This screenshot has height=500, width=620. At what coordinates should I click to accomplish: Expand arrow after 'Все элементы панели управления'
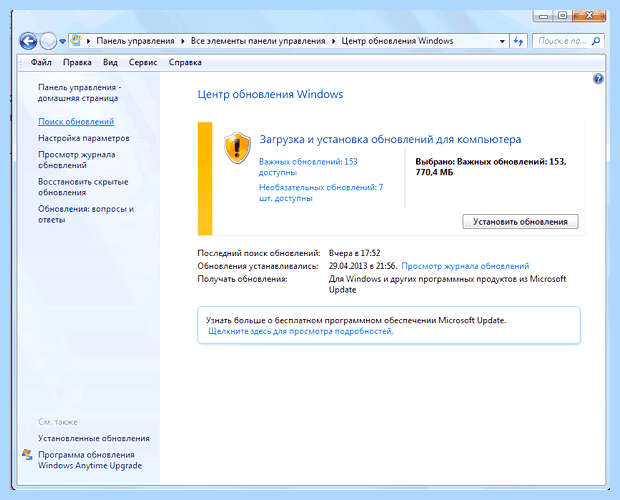point(333,41)
